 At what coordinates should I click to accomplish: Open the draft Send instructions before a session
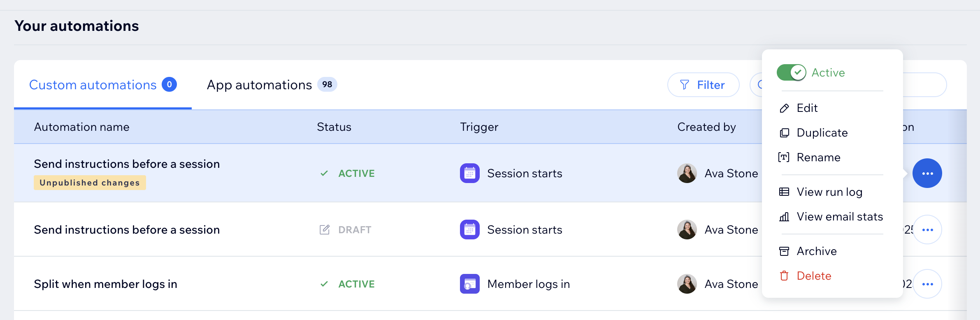(x=127, y=230)
